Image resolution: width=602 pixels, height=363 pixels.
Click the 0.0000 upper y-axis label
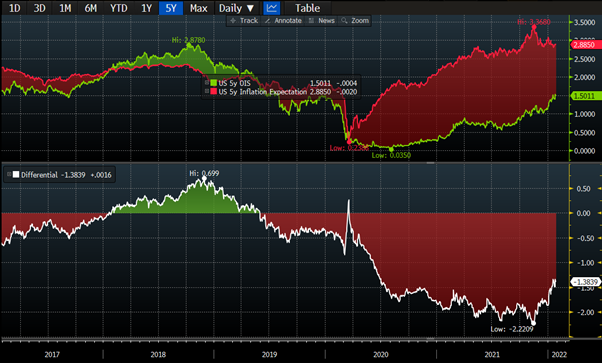[584, 151]
